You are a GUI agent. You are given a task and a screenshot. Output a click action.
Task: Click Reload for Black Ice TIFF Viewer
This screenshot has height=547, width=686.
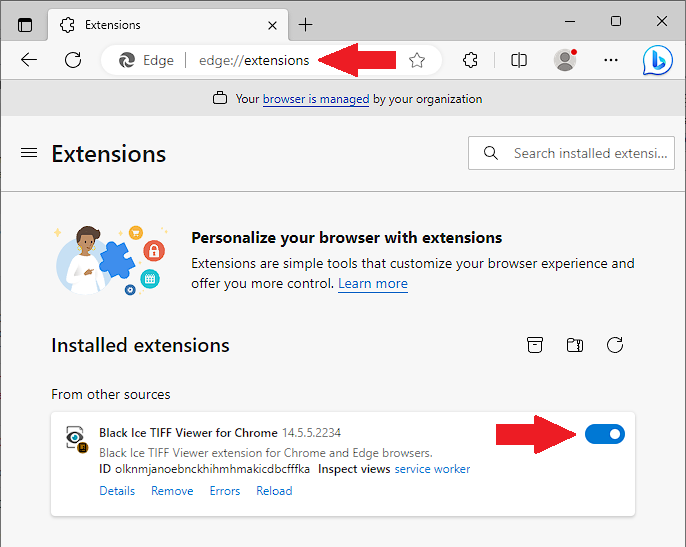pyautogui.click(x=274, y=491)
